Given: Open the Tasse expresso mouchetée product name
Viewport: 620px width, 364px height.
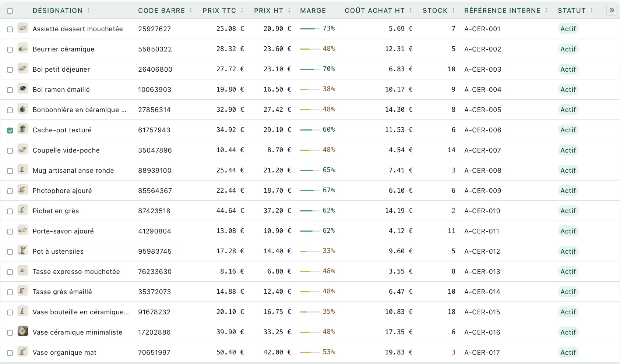Looking at the screenshot, I should pos(76,272).
